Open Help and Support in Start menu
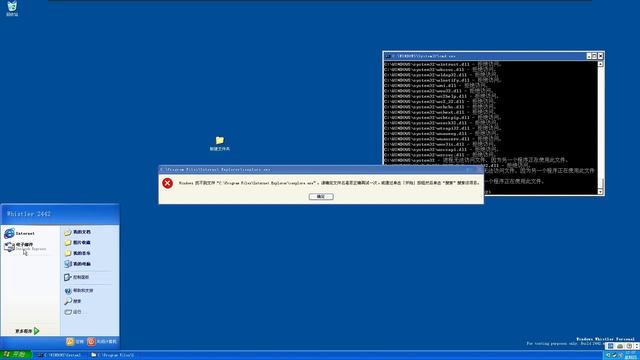640x360 pixels. [x=79, y=291]
